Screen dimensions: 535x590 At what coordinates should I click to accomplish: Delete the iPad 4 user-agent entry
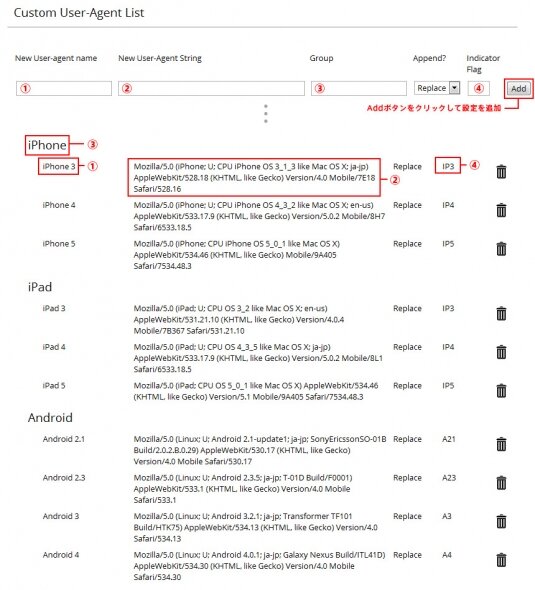501,352
